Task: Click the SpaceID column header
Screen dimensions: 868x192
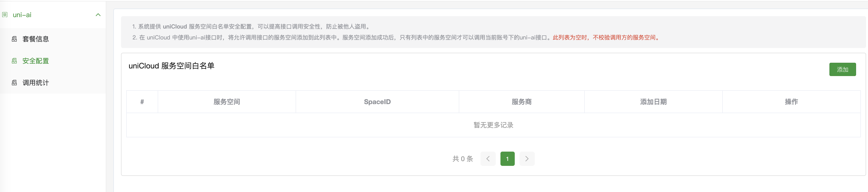Action: coord(377,101)
